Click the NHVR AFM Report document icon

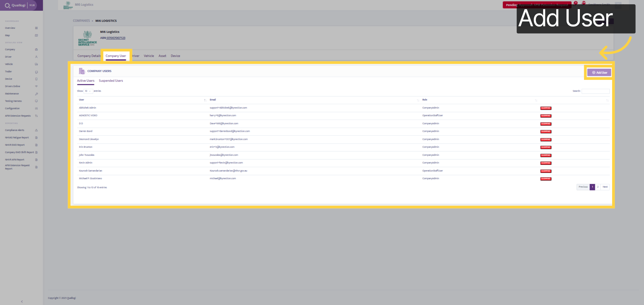coord(36,160)
